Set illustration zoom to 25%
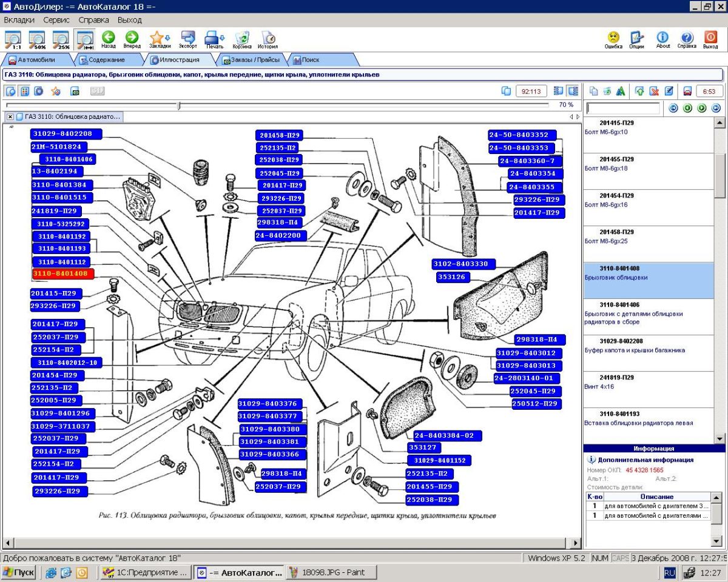 point(61,39)
